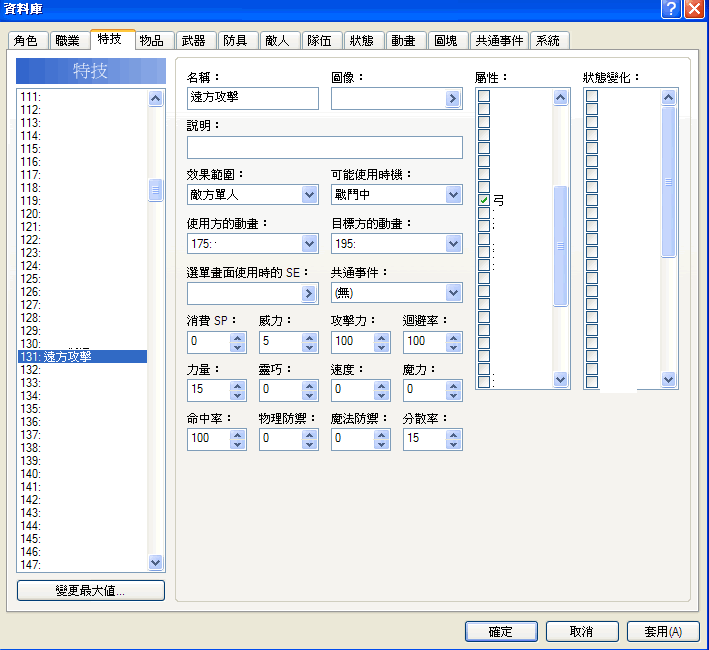Click the skill list scrollbar thumb
Viewport: 709px width, 650px height.
pyautogui.click(x=155, y=190)
